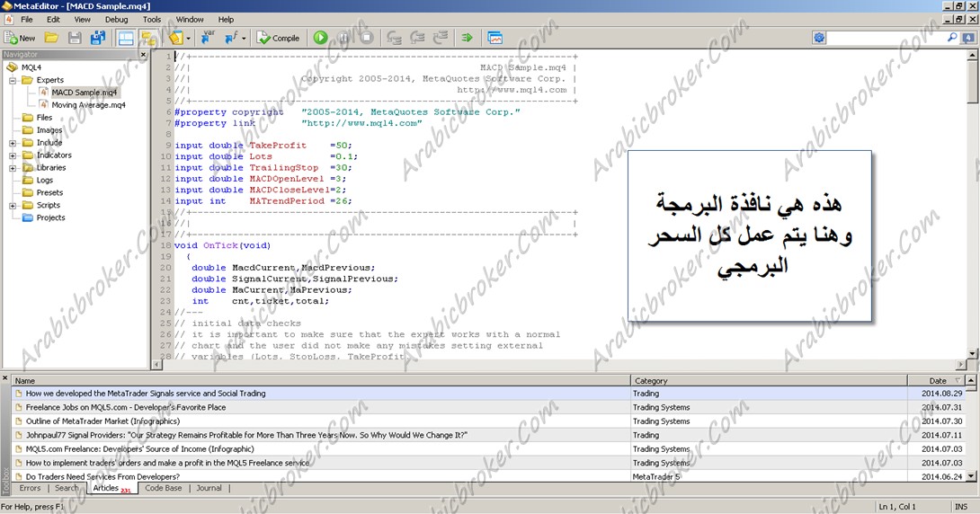Sort articles by Category column header
This screenshot has height=514, width=980.
(x=769, y=380)
